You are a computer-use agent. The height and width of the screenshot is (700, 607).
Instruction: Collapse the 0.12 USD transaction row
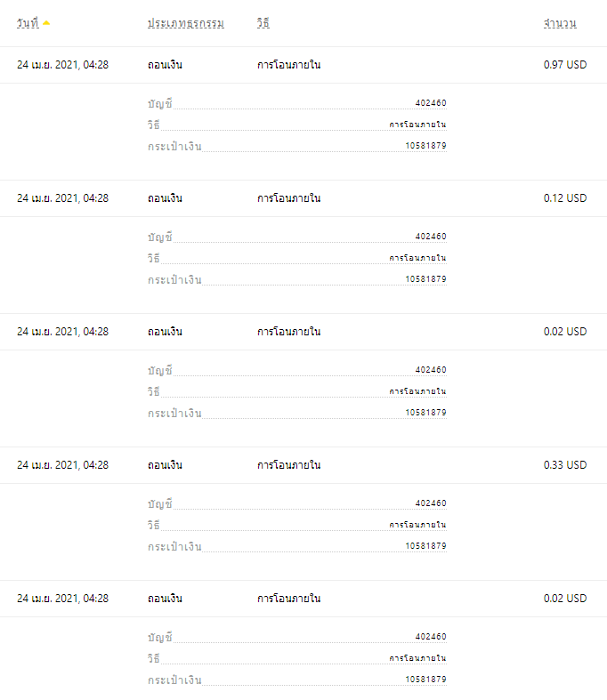[303, 198]
